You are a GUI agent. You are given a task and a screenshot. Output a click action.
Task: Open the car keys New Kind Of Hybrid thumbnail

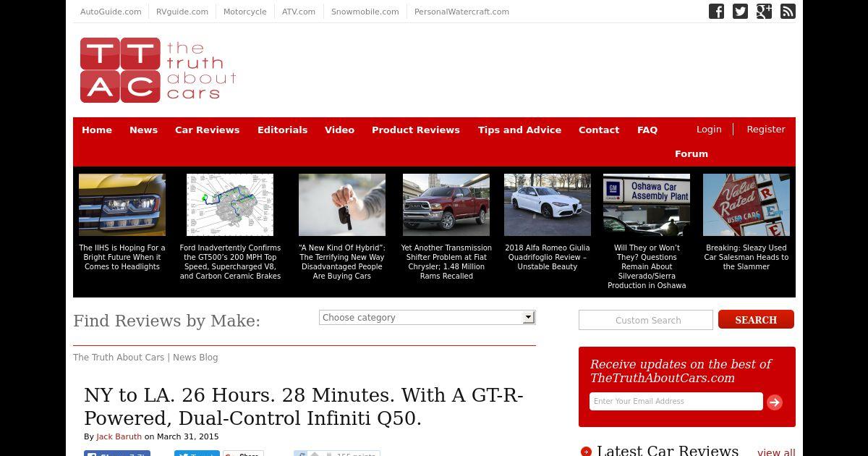pyautogui.click(x=342, y=205)
